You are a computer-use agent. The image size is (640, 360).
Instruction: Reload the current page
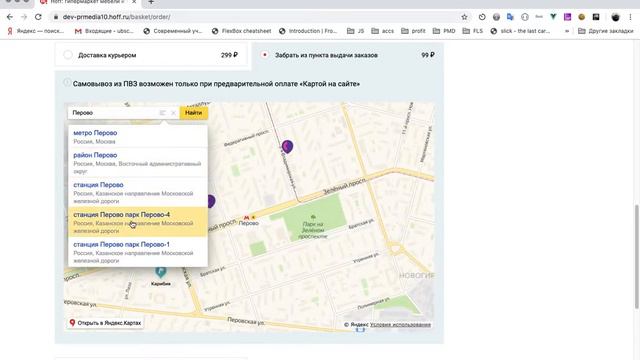[38, 17]
